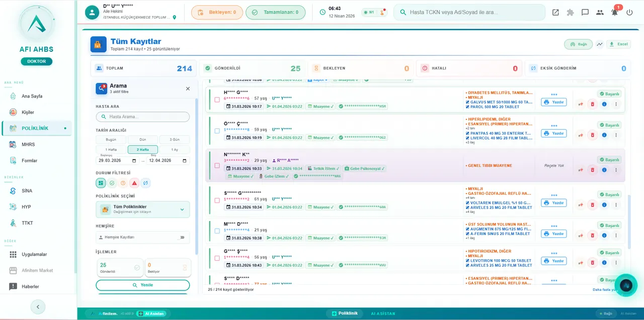The width and height of the screenshot is (644, 320).
Task: Filter by blue sync status icon
Action: click(x=145, y=183)
